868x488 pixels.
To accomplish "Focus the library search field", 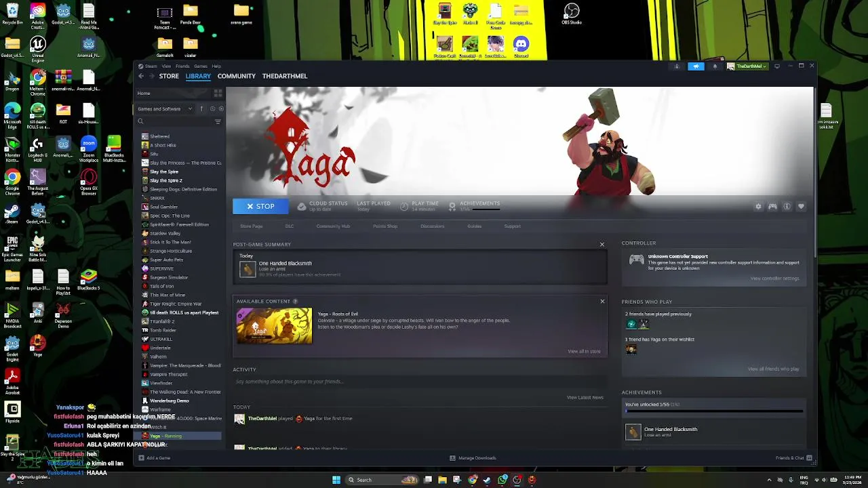I will [175, 121].
